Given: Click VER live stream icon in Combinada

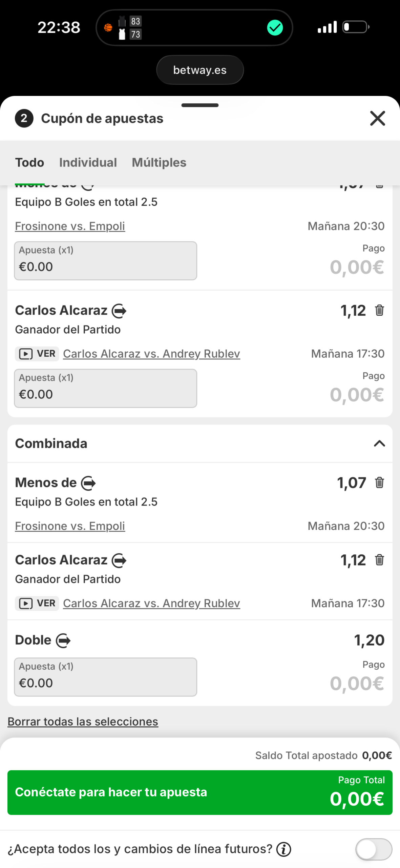Looking at the screenshot, I should pyautogui.click(x=37, y=603).
